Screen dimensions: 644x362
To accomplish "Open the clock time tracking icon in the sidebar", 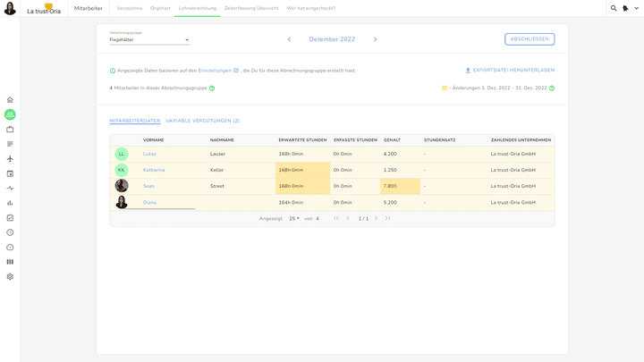I will [10, 232].
